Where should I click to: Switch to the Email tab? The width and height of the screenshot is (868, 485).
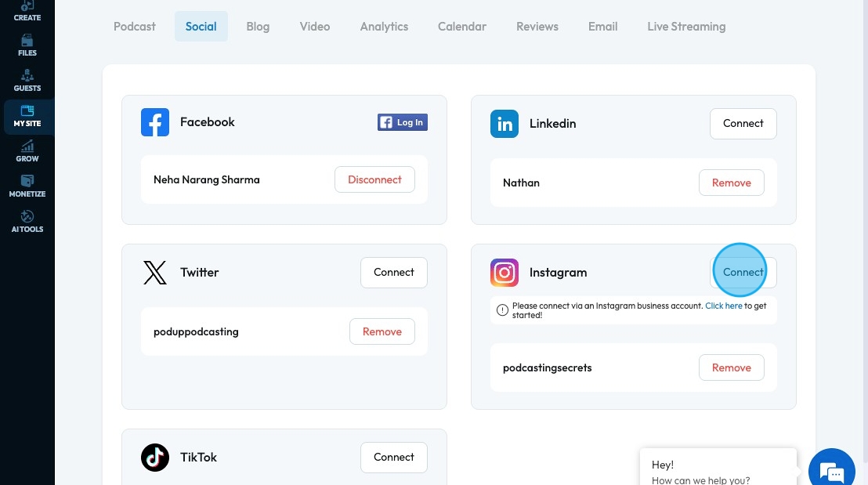[x=603, y=27]
